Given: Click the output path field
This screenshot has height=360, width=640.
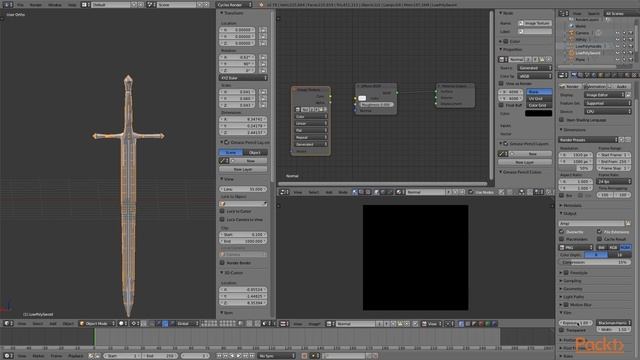Looking at the screenshot, I should pos(591,224).
